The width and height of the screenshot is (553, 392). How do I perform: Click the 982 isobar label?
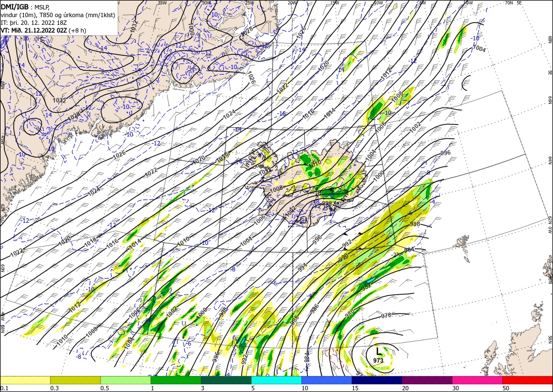coord(367,286)
